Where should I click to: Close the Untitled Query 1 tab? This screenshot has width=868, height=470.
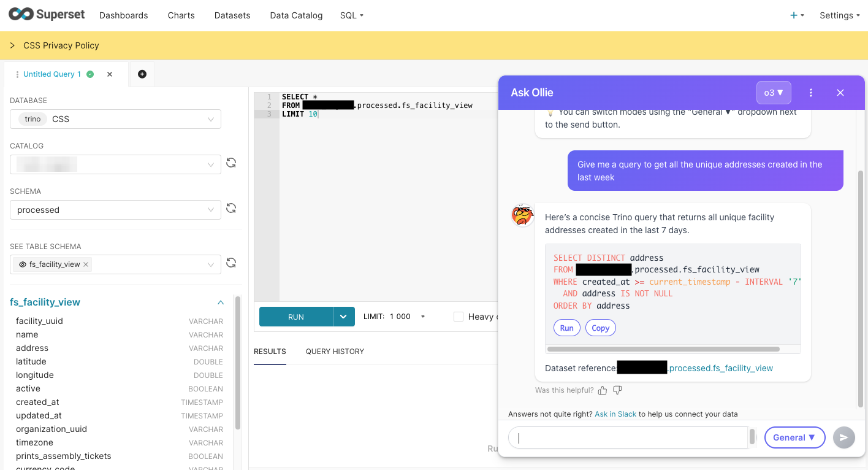pos(110,74)
